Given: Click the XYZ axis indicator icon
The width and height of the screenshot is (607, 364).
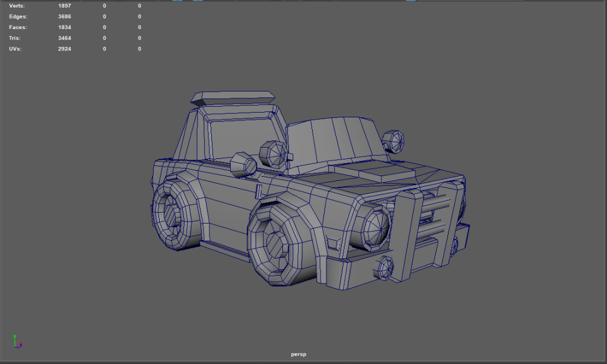Looking at the screenshot, I should tap(17, 341).
